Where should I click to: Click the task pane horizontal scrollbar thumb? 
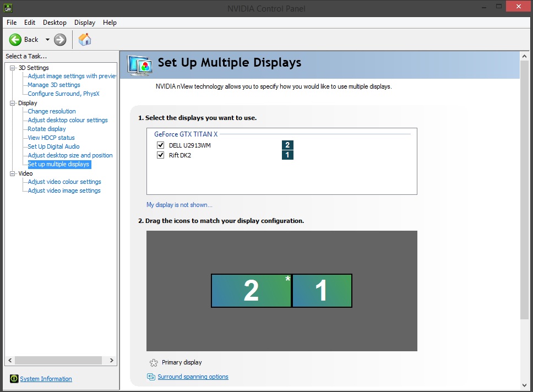click(58, 361)
